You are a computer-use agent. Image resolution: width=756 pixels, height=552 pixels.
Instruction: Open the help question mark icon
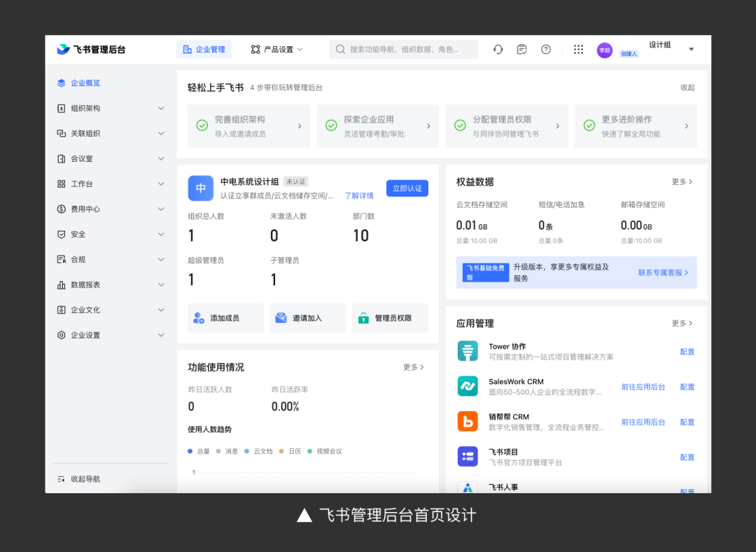(x=546, y=50)
